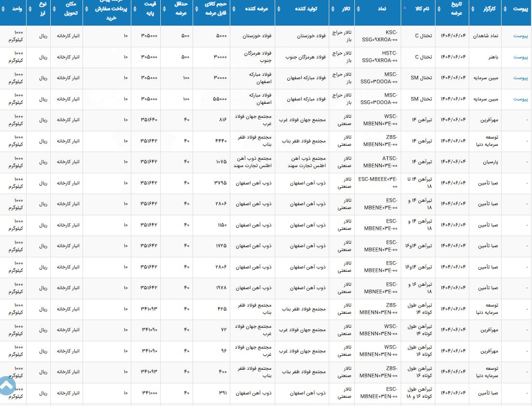Select the symbol ZBS-MBENN03E-00
The height and width of the screenshot is (406, 532).
(380, 141)
